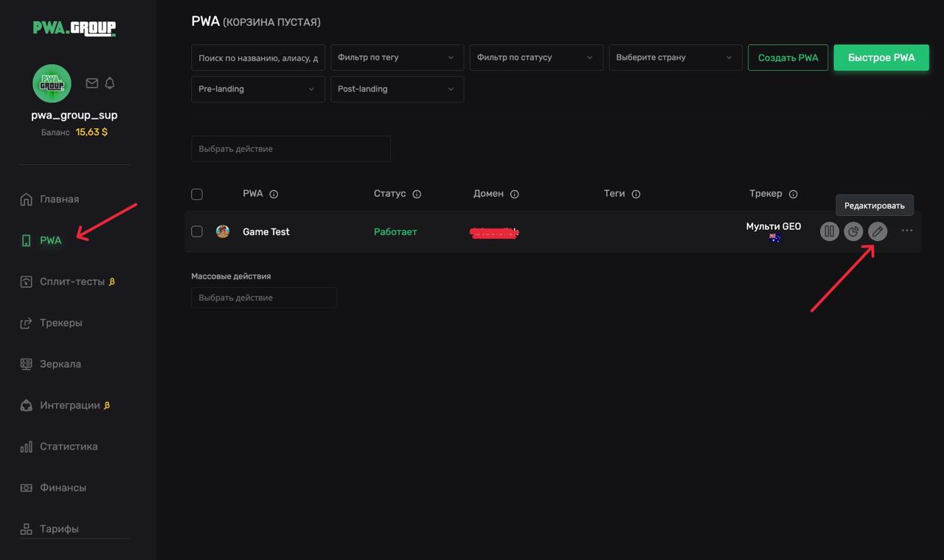Viewport: 944px width, 560px height.
Task: Click the search by name input field
Action: (257, 57)
